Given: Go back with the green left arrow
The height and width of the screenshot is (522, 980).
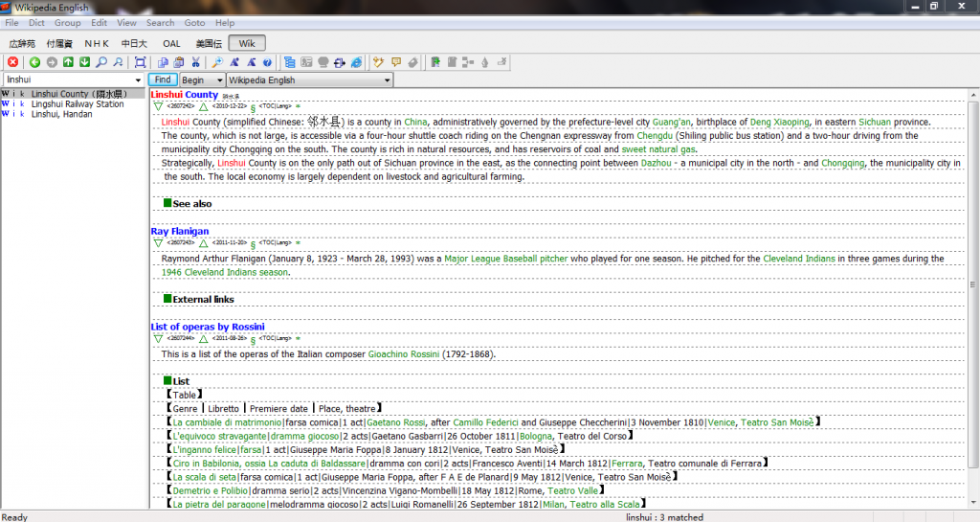Looking at the screenshot, I should (35, 62).
